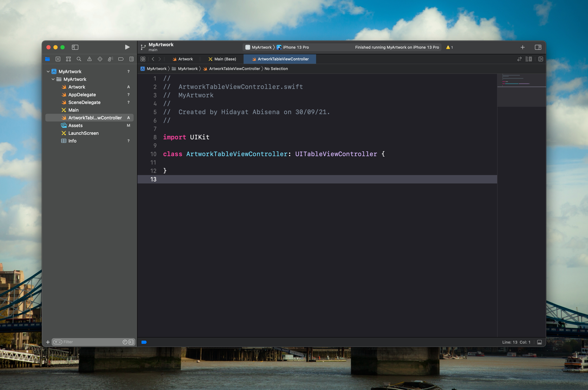The height and width of the screenshot is (390, 588).
Task: Run the project with the play button
Action: (x=127, y=47)
